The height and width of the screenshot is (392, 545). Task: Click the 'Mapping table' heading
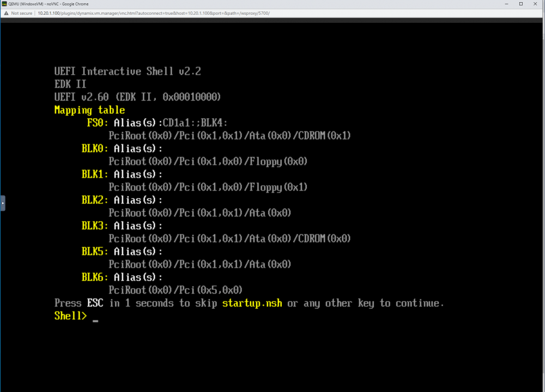(x=90, y=110)
